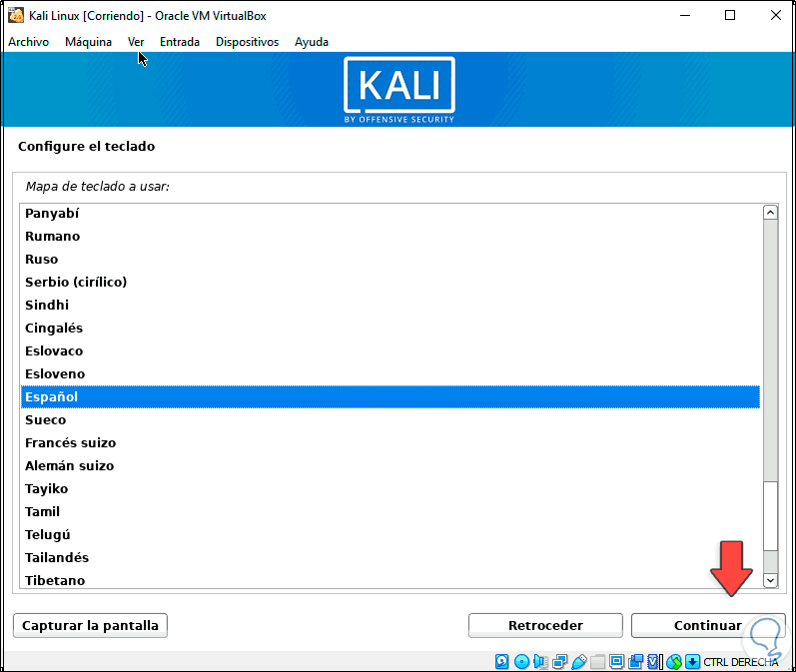Select Eslovaco keyboard layout
This screenshot has width=796, height=672.
pyautogui.click(x=391, y=350)
